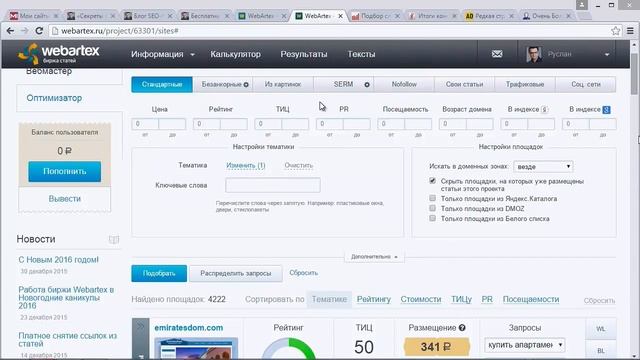640x360 pixels.
Task: Open messages via the envelope icon
Action: point(497,54)
